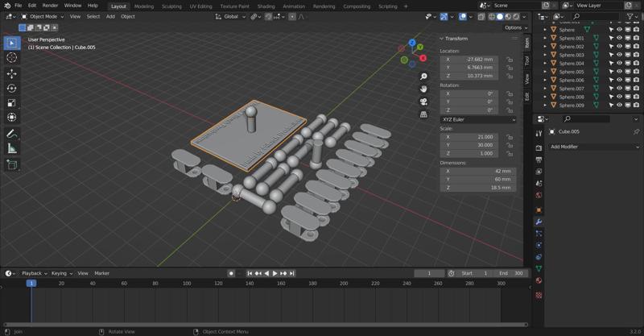Switch to the Sculpting workspace tab

(171, 6)
